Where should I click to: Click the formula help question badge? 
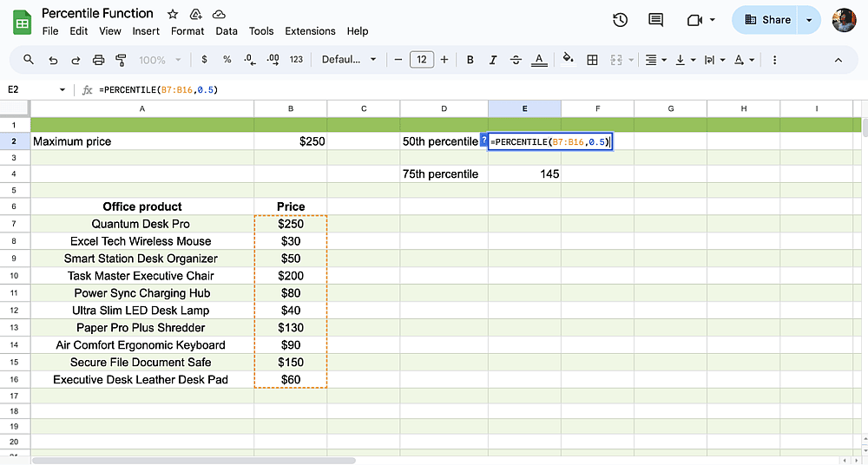click(483, 141)
